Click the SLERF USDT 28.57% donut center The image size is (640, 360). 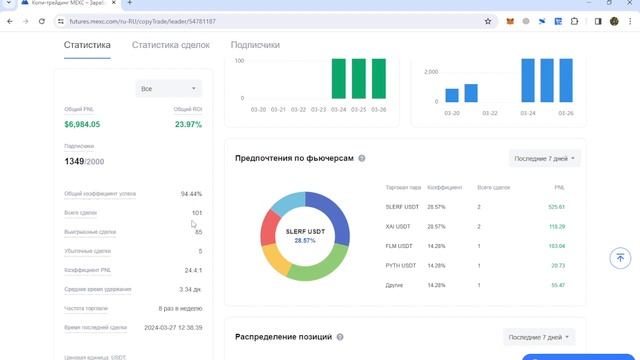coord(305,236)
